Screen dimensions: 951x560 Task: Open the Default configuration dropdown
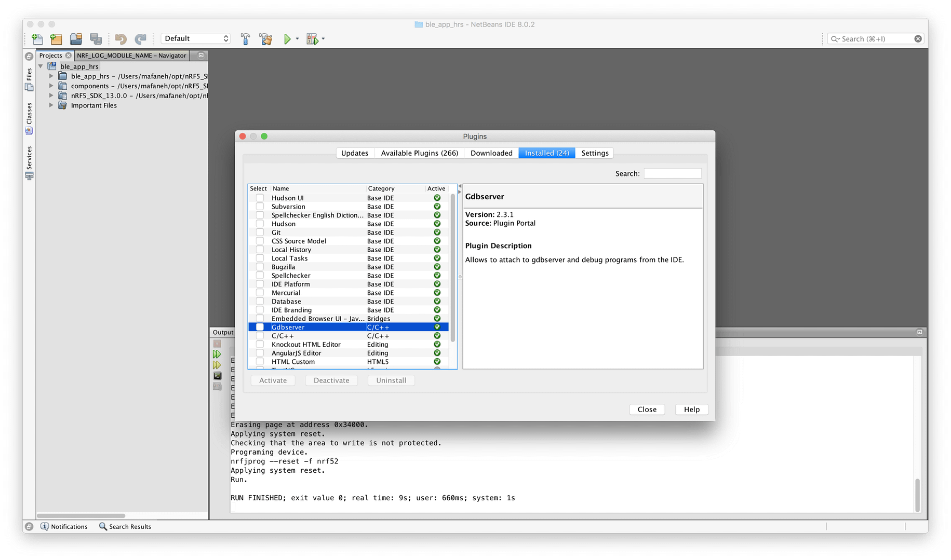pyautogui.click(x=195, y=38)
